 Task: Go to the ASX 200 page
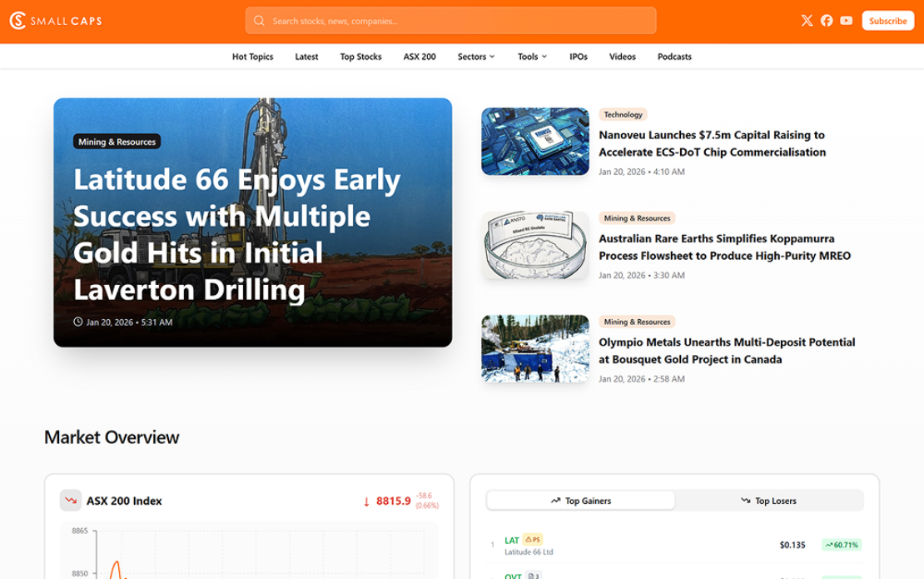pyautogui.click(x=420, y=57)
